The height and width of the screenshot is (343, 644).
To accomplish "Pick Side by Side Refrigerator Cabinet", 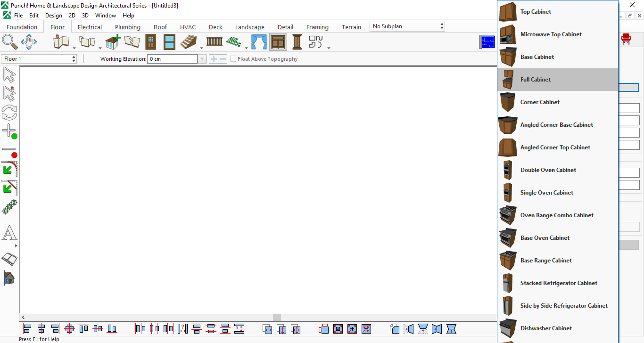I will [x=558, y=306].
